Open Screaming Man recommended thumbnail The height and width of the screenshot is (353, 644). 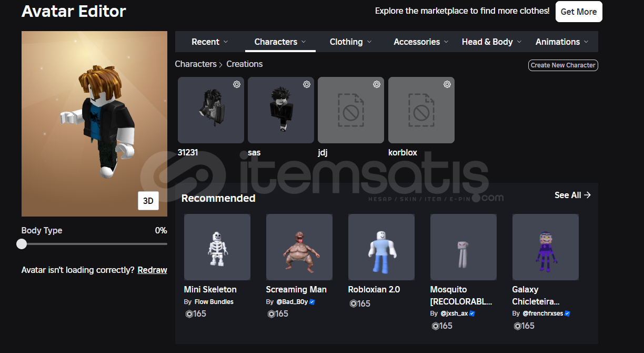click(x=299, y=247)
